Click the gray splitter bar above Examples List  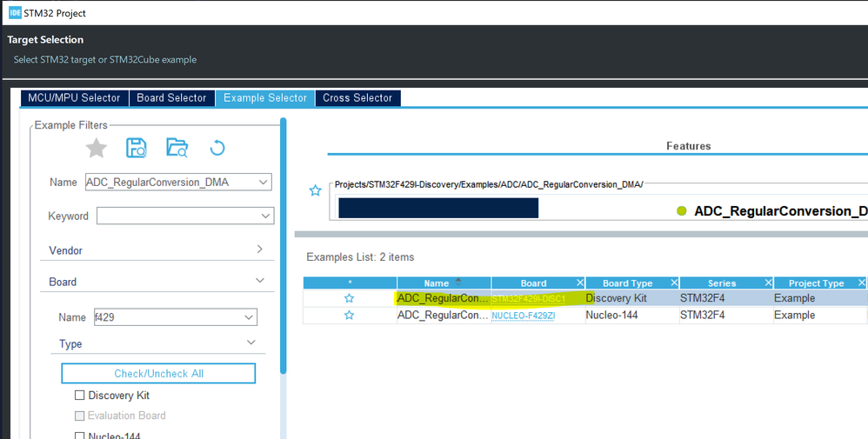point(581,234)
